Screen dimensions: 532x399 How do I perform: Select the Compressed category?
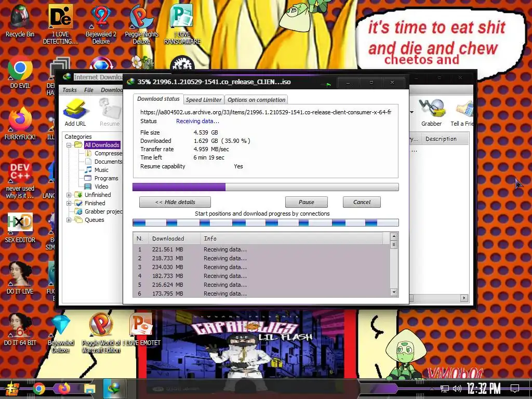coord(104,153)
